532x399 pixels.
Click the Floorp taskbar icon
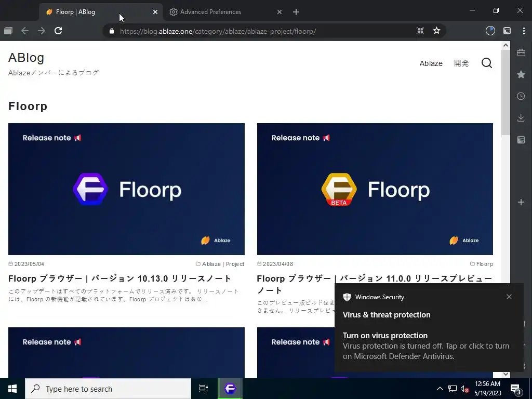coord(230,389)
